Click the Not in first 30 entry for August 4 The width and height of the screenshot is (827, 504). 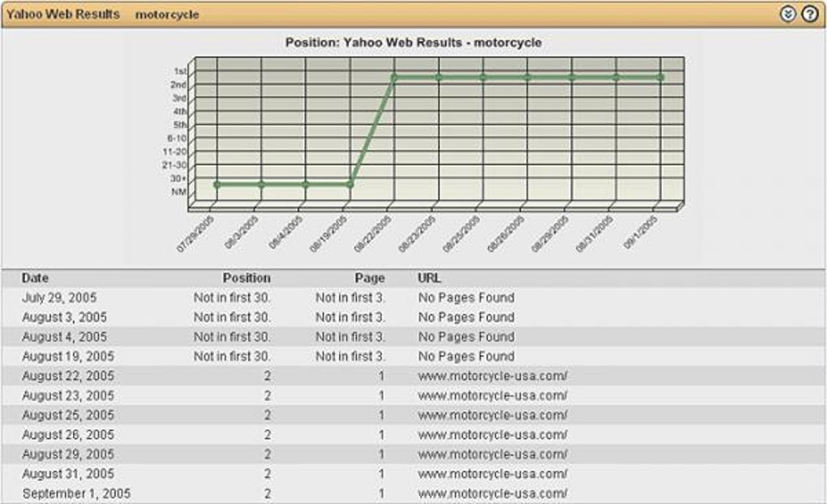(233, 336)
